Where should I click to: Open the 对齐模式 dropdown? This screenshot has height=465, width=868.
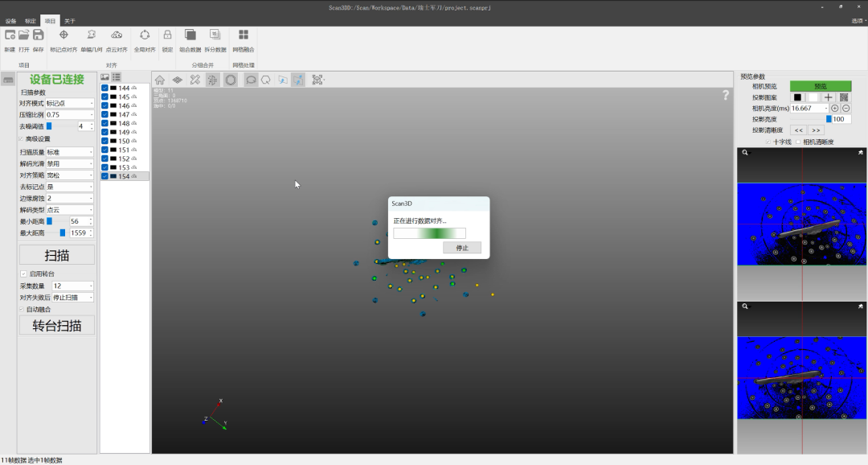coord(70,103)
